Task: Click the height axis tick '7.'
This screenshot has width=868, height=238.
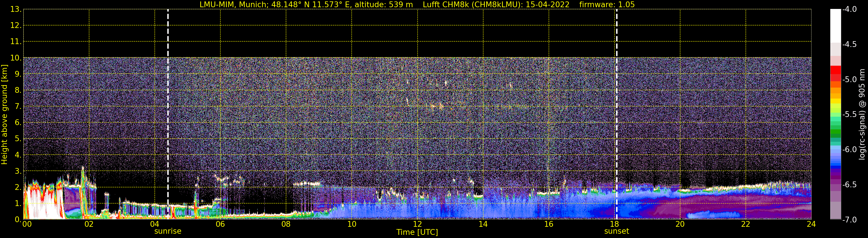Action: [x=18, y=106]
